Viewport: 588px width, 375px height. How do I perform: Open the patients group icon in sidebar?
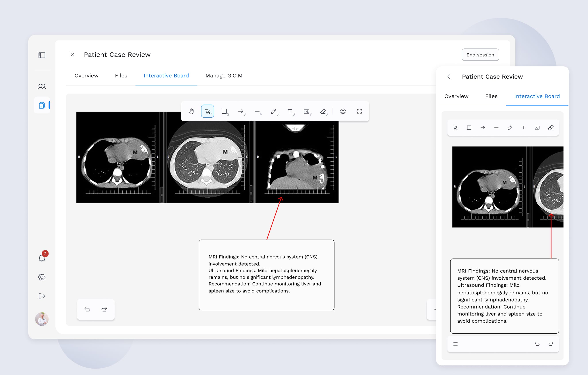(x=42, y=86)
